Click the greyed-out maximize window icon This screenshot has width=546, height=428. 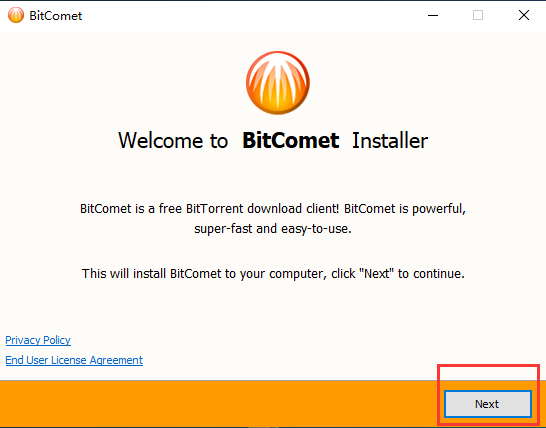point(478,15)
